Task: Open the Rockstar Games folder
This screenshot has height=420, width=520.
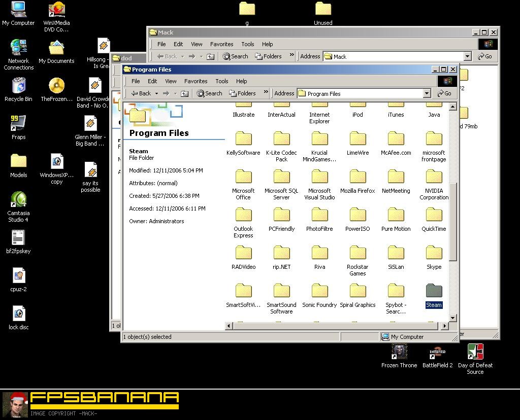Action: [357, 254]
